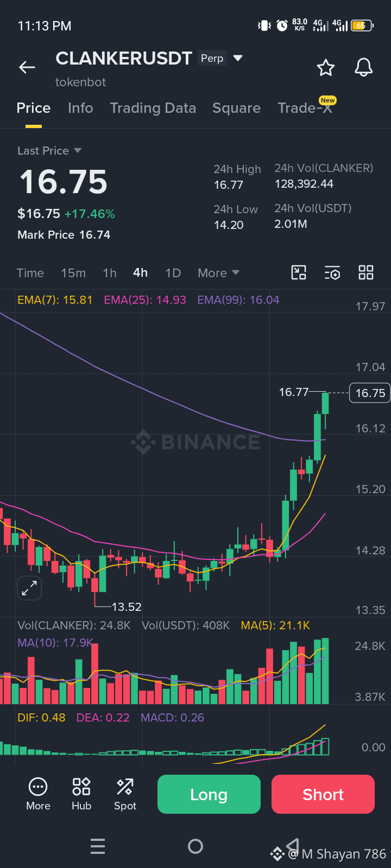Tap the alarm clock status icon
Image resolution: width=391 pixels, height=868 pixels.
pyautogui.click(x=282, y=25)
